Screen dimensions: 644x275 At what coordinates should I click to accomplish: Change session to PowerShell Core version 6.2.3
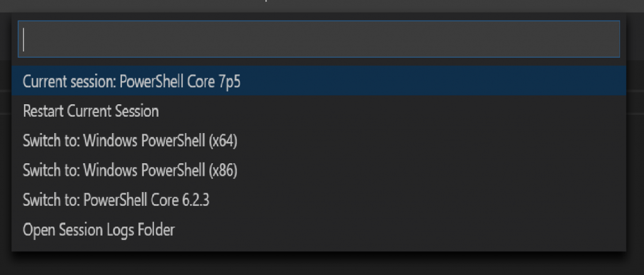pyautogui.click(x=319, y=200)
